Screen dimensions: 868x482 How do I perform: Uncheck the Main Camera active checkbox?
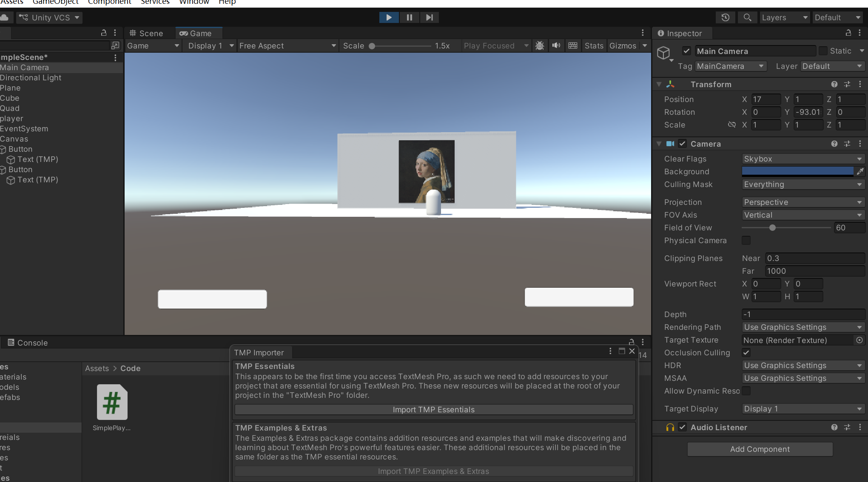[x=686, y=51]
